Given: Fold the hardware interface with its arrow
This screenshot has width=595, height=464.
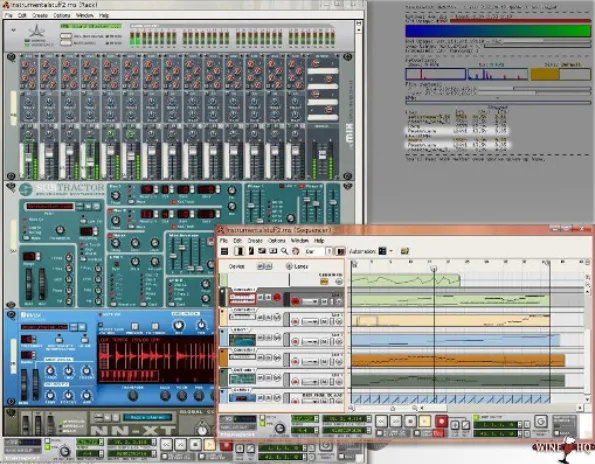Looking at the screenshot, I should point(14,30).
